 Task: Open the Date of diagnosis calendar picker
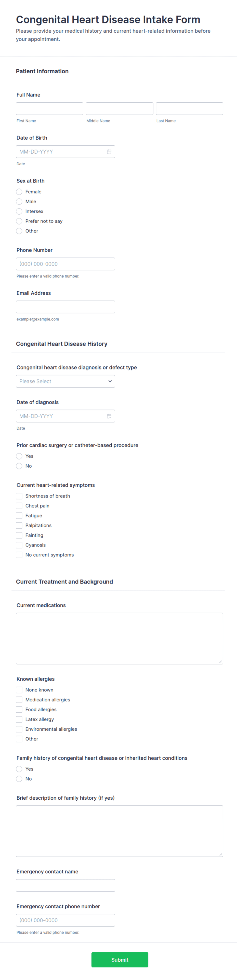109,416
